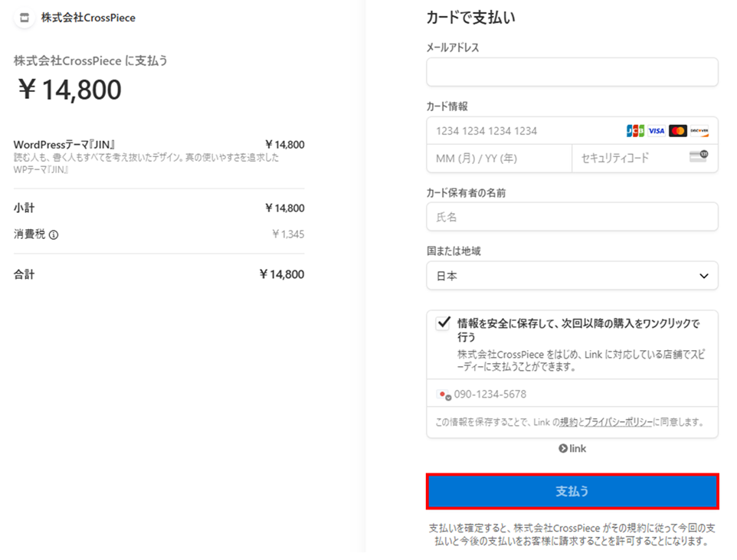Open the Link 規約 terms link
Screen dimensions: 737x560
pyautogui.click(x=568, y=422)
